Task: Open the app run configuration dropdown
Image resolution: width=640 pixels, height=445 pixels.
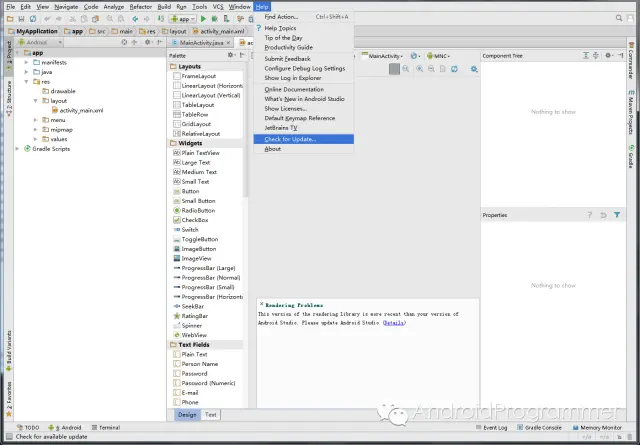Action: [x=183, y=19]
